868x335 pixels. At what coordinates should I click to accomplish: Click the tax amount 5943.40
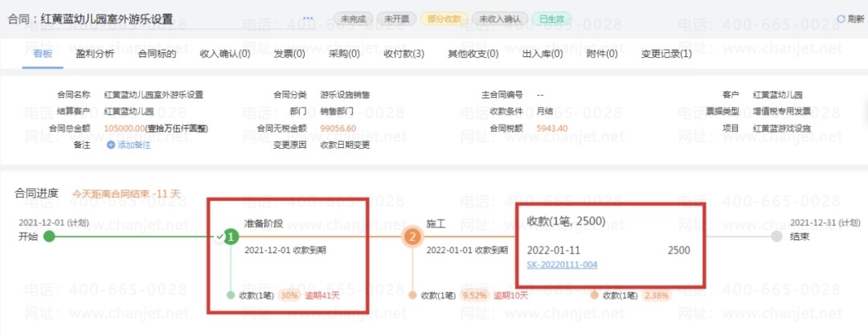[552, 128]
